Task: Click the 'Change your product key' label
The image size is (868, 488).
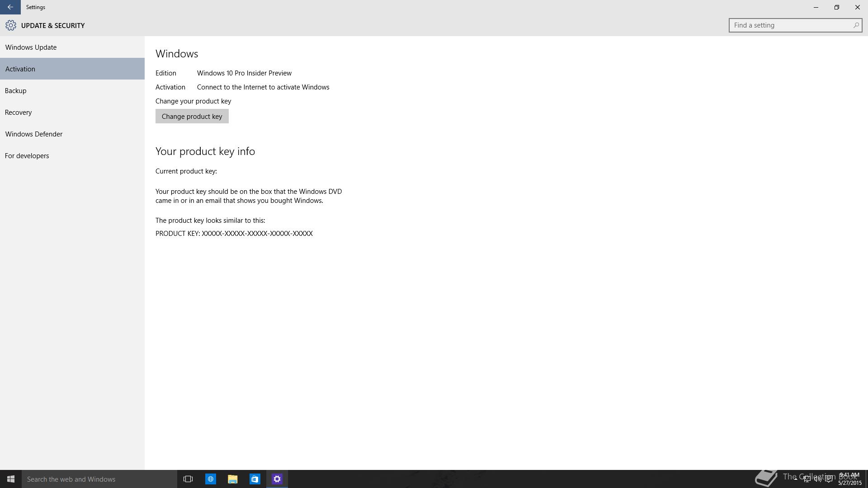Action: 193,101
